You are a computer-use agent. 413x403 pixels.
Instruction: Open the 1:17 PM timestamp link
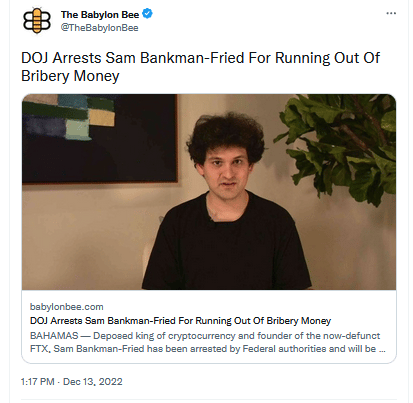coord(37,382)
